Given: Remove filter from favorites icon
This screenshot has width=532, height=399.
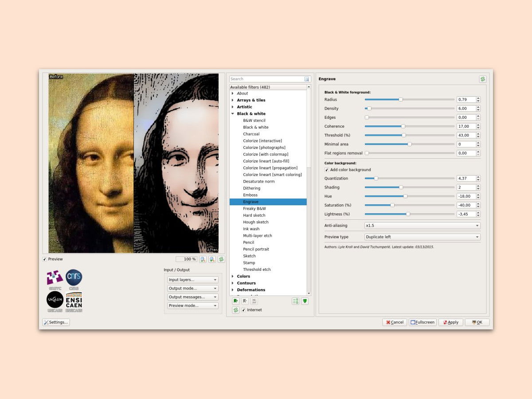Looking at the screenshot, I should (x=245, y=301).
